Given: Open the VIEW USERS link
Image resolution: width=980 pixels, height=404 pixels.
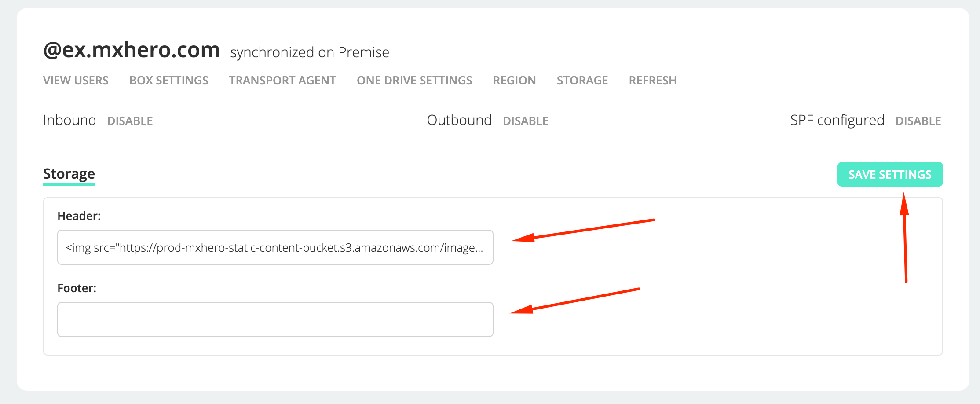Looking at the screenshot, I should point(76,81).
